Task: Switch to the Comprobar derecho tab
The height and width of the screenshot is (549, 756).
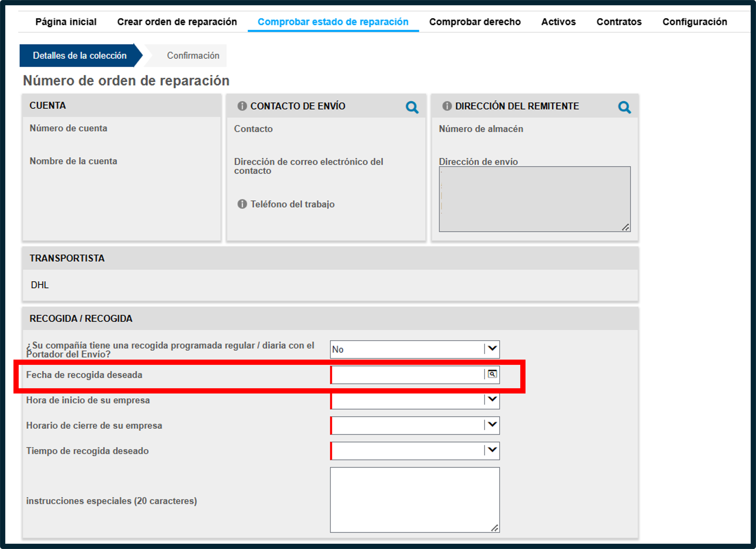Action: tap(475, 22)
